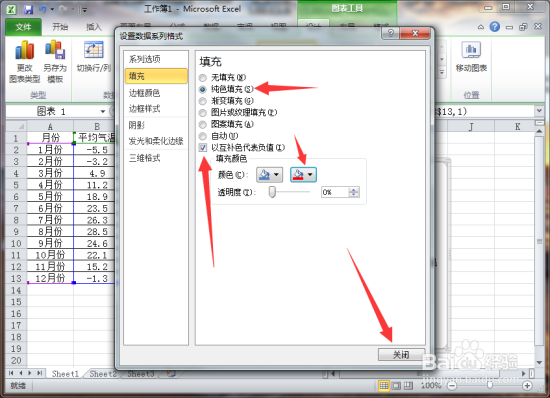The width and height of the screenshot is (550, 398).
Task: Click column J header
Action: pos(471,126)
